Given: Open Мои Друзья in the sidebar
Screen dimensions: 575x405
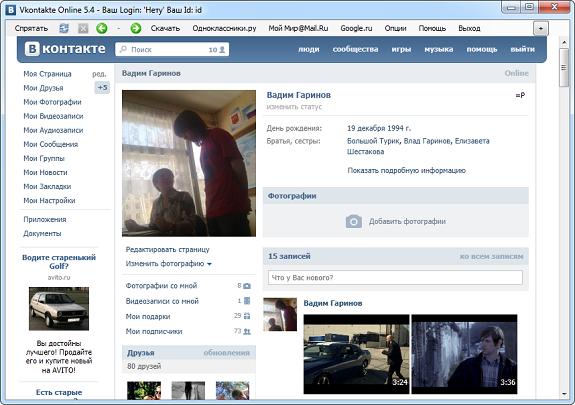Looking at the screenshot, I should (43, 88).
